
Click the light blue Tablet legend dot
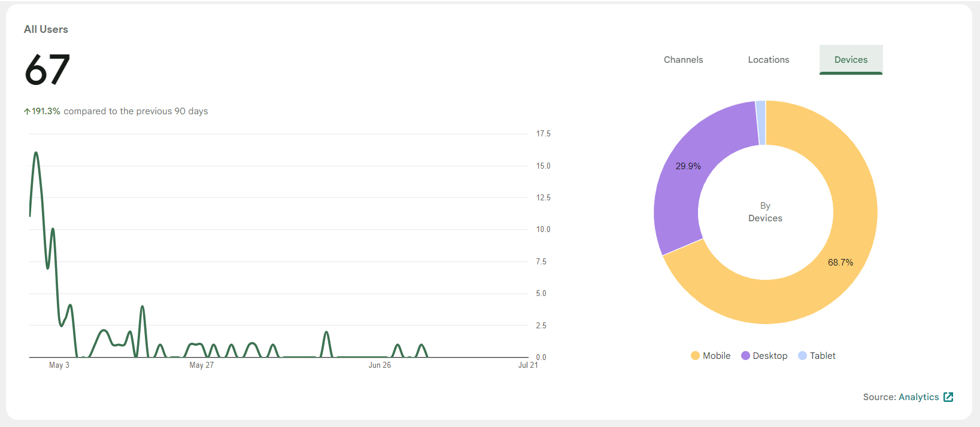[x=803, y=356]
